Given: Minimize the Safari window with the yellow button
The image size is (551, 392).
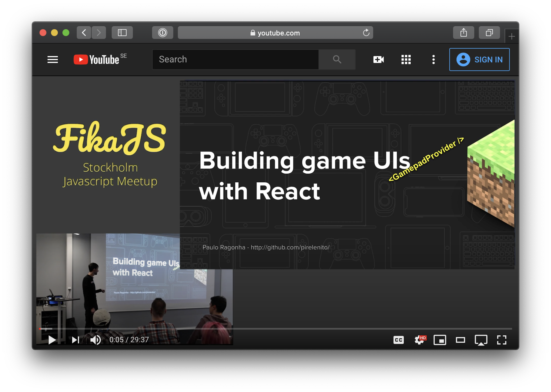Looking at the screenshot, I should point(54,33).
